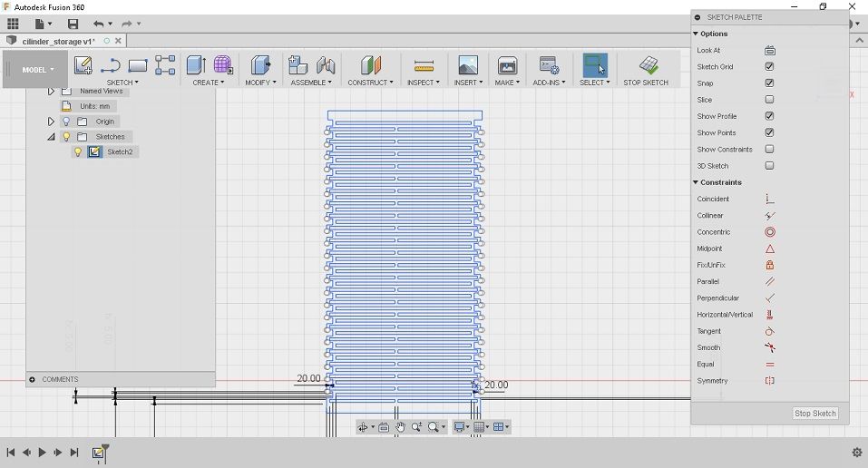Collapse the Options section in Sketch Palette

pos(696,34)
